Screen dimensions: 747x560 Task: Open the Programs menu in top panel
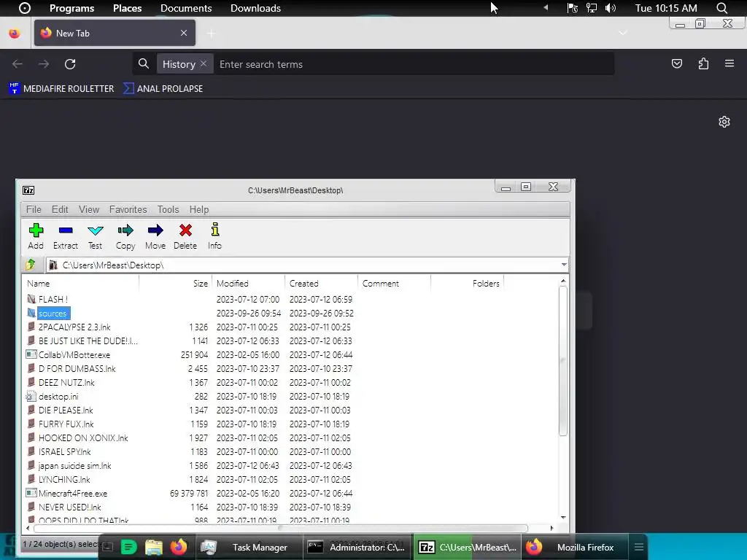coord(72,8)
